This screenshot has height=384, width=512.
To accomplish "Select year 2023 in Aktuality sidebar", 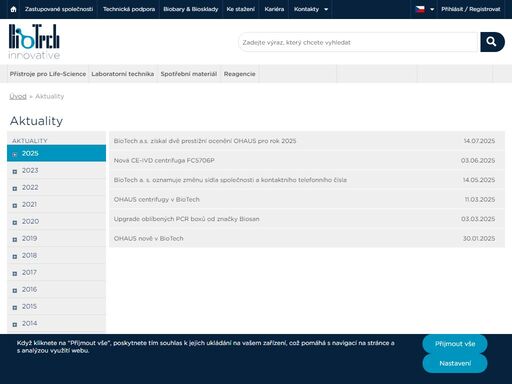I will [56, 170].
